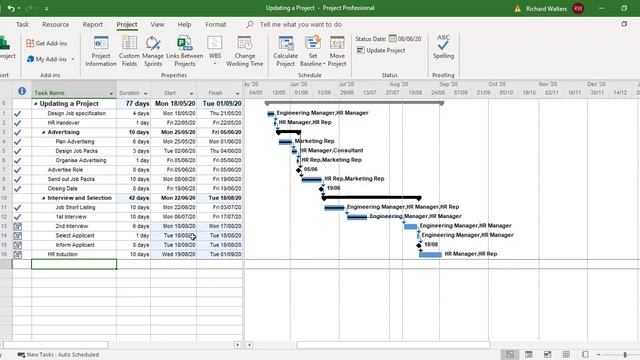The image size is (640, 360).
Task: Select the Closing Date task name
Action: (62, 189)
